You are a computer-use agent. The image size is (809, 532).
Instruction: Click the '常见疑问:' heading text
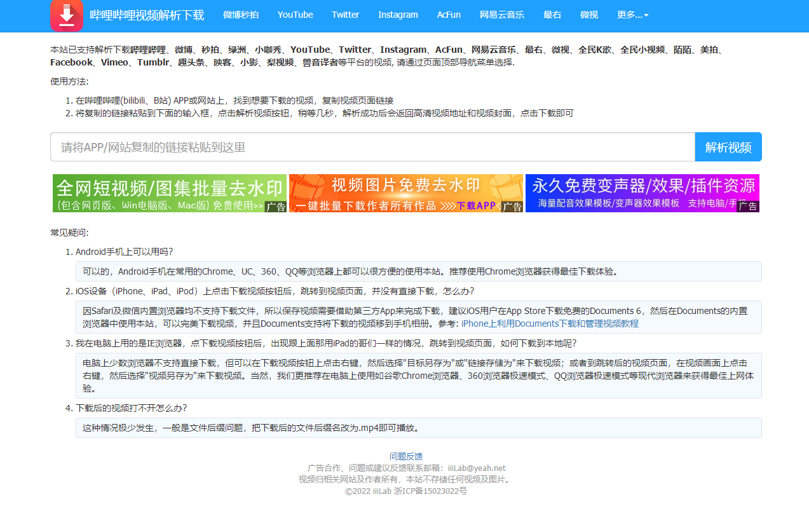(70, 233)
